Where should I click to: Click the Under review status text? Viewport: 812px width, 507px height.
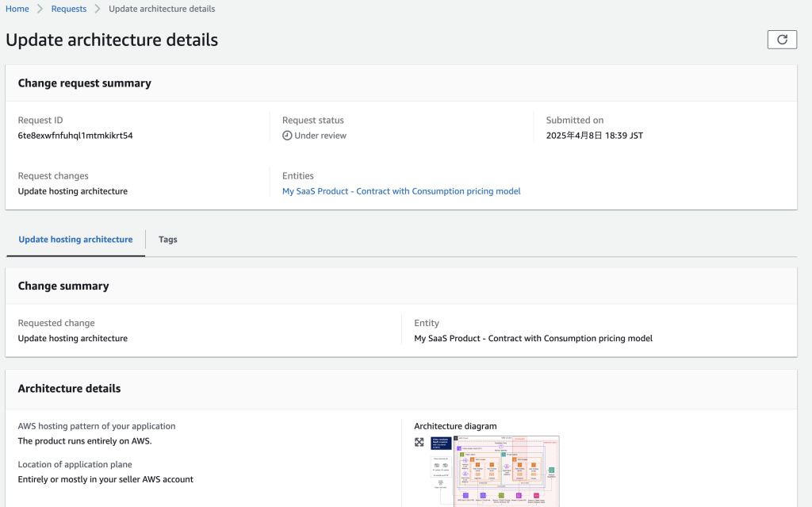point(320,136)
